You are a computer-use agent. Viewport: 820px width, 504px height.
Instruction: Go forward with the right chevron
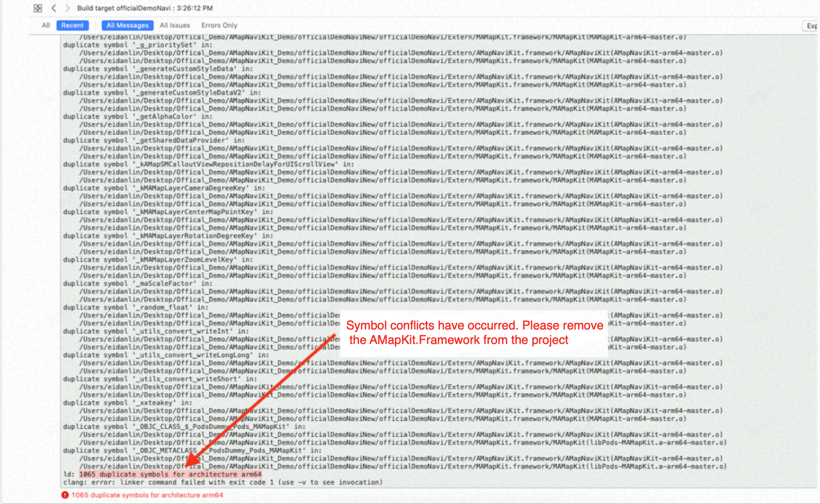(67, 8)
